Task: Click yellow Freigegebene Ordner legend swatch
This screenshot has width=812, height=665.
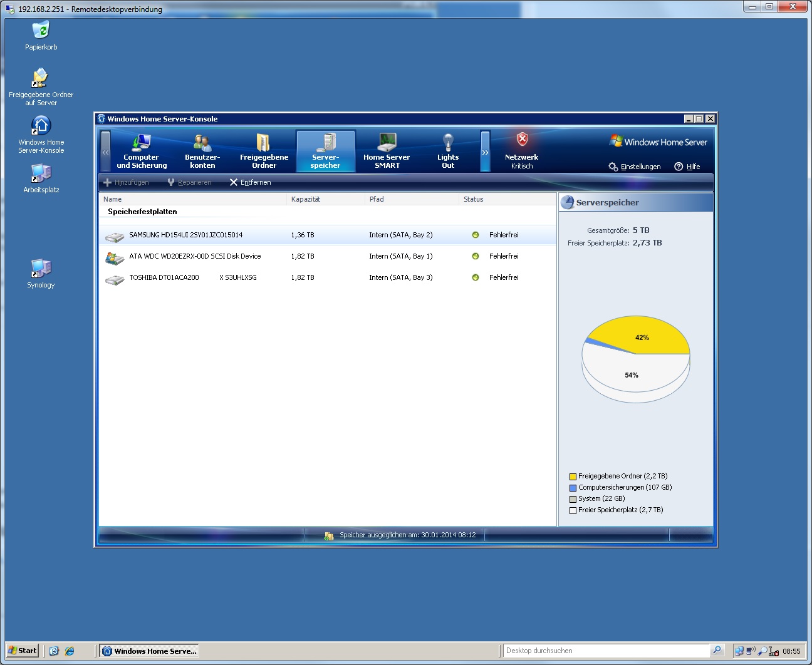Action: point(573,477)
